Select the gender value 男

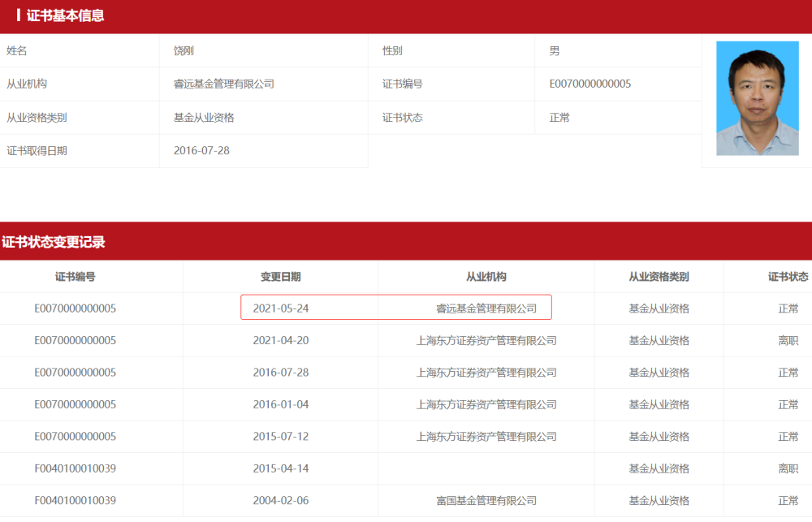click(x=554, y=51)
